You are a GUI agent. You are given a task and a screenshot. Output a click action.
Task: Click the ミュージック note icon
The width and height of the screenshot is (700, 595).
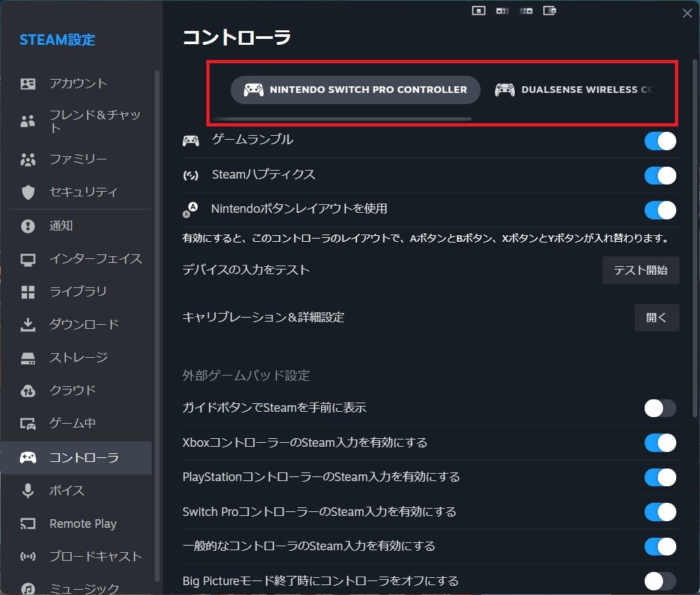[28, 589]
